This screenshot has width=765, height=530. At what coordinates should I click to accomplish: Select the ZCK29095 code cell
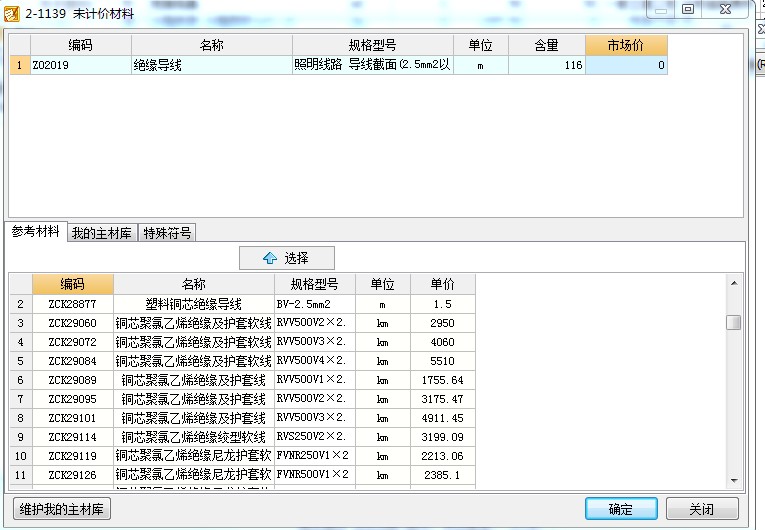[73, 399]
